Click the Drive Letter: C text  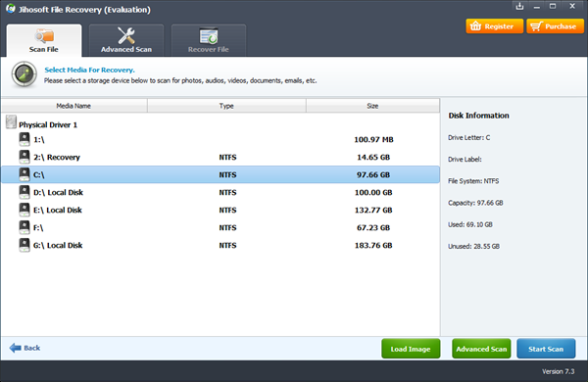click(x=468, y=137)
